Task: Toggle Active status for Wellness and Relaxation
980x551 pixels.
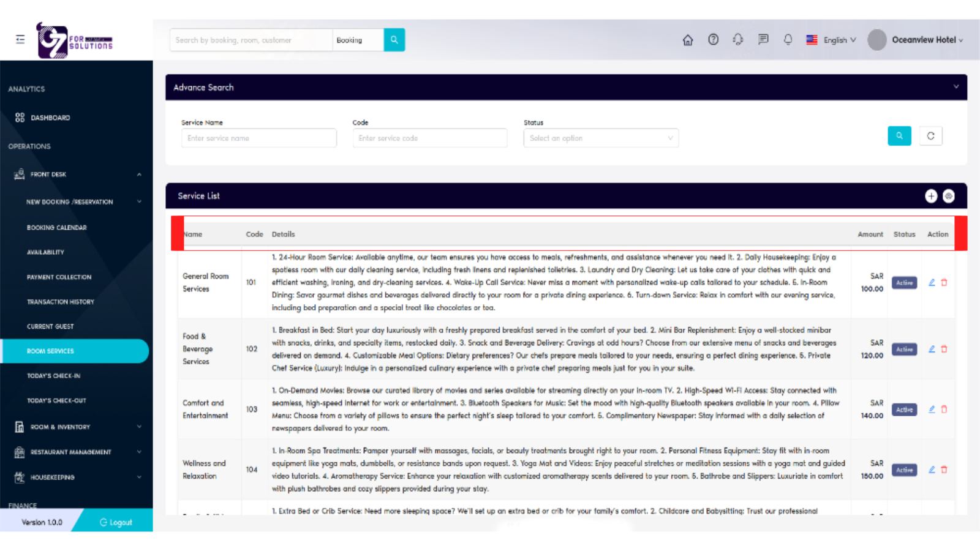Action: coord(904,470)
